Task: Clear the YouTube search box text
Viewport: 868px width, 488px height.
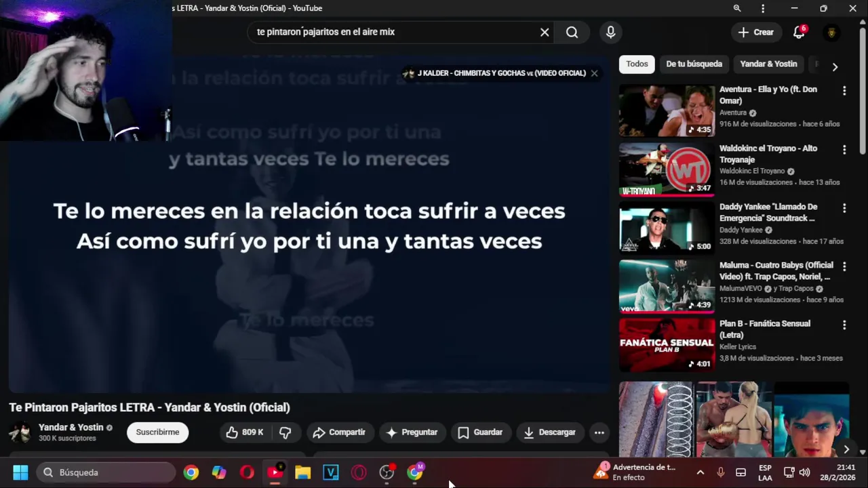Action: click(545, 32)
